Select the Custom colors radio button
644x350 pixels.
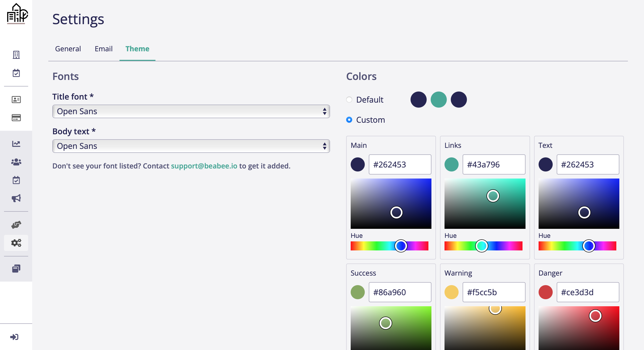[349, 120]
